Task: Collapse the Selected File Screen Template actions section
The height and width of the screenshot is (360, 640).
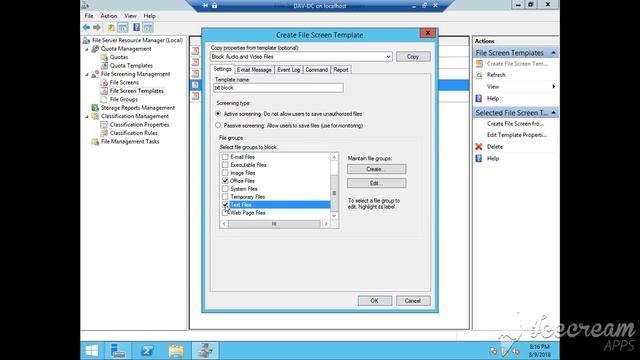Action: (553, 113)
